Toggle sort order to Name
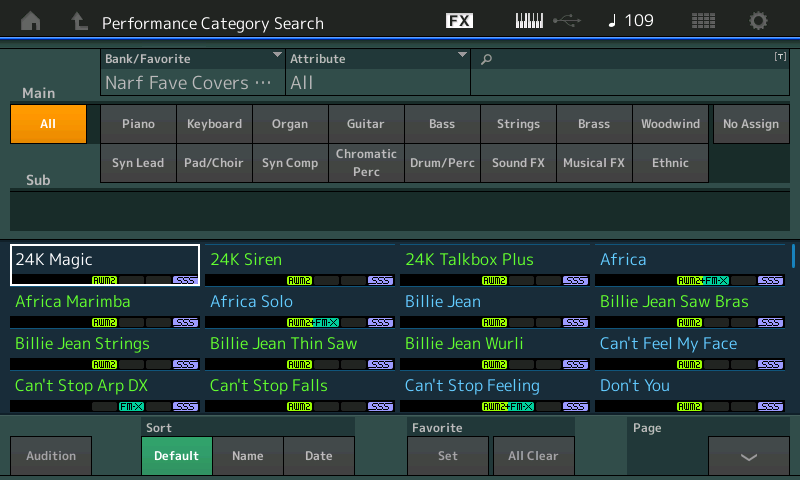The image size is (800, 480). click(247, 456)
